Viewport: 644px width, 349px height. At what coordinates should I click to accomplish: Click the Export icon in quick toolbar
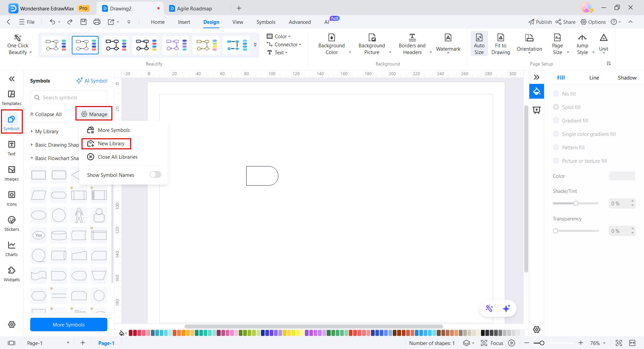pyautogui.click(x=111, y=22)
